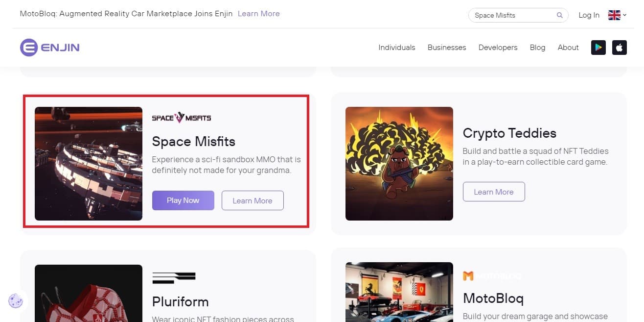Viewport: 644px width, 322px height.
Task: Open the Pluriform red garment thumbnail
Action: click(x=89, y=293)
